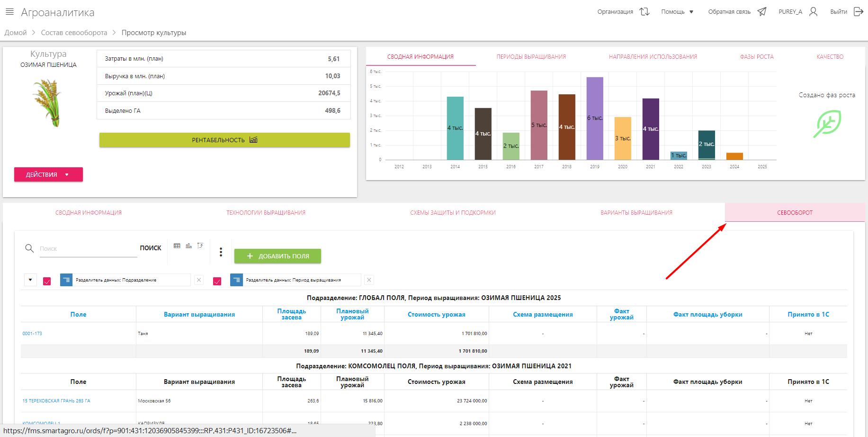Screen dimensions: 868x437
Task: Uncheck the Период выращивания separator checkbox
Action: (217, 281)
